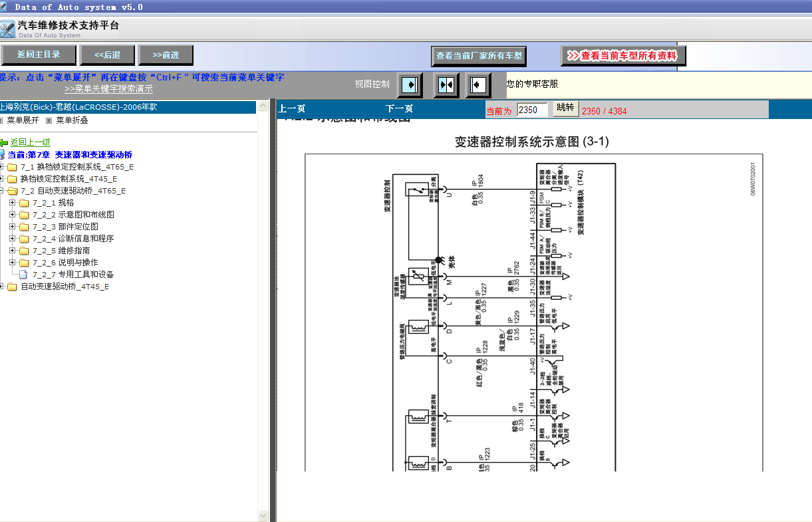812x522 pixels.
Task: Click the tree panel scrollbar down arrow
Action: [263, 516]
